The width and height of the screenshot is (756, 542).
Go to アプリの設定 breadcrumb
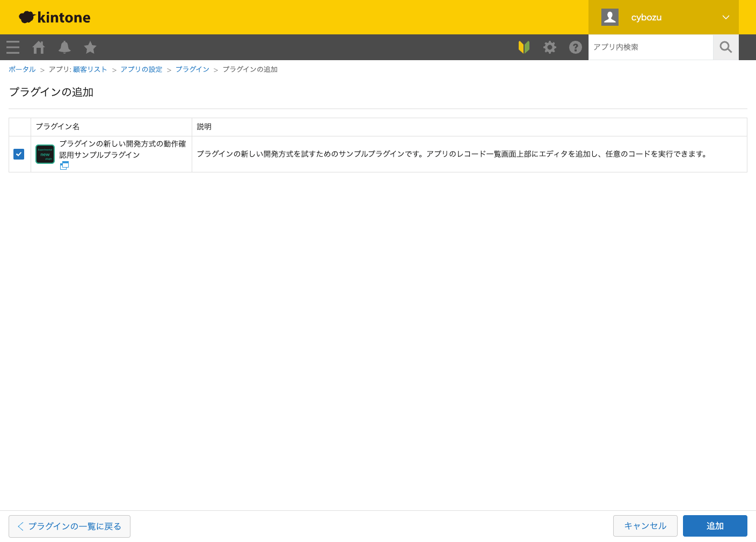pos(141,69)
